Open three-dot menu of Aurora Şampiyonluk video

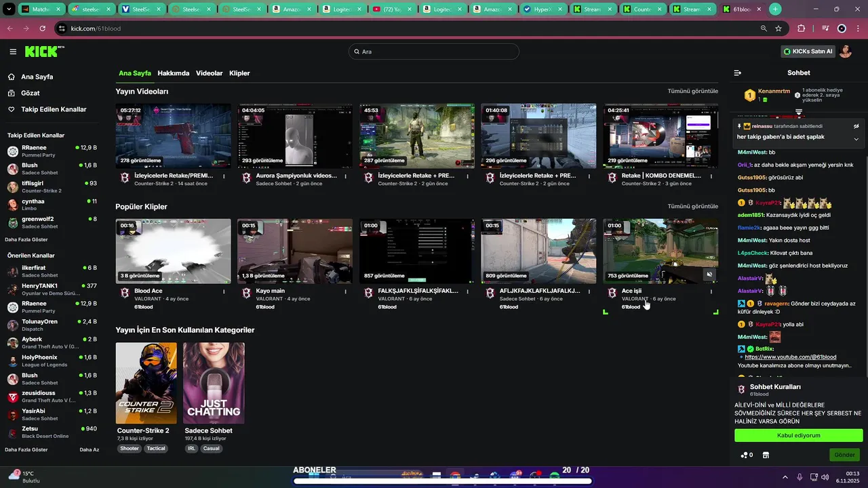[345, 176]
